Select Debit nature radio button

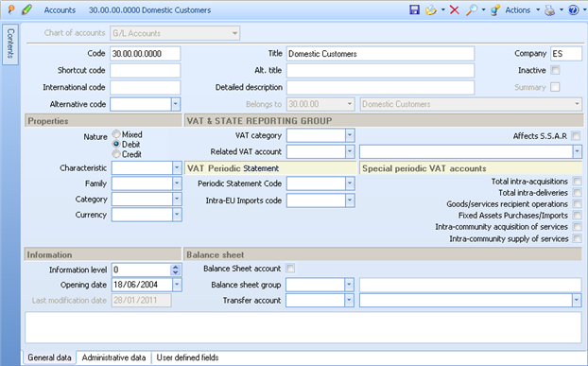click(x=116, y=144)
